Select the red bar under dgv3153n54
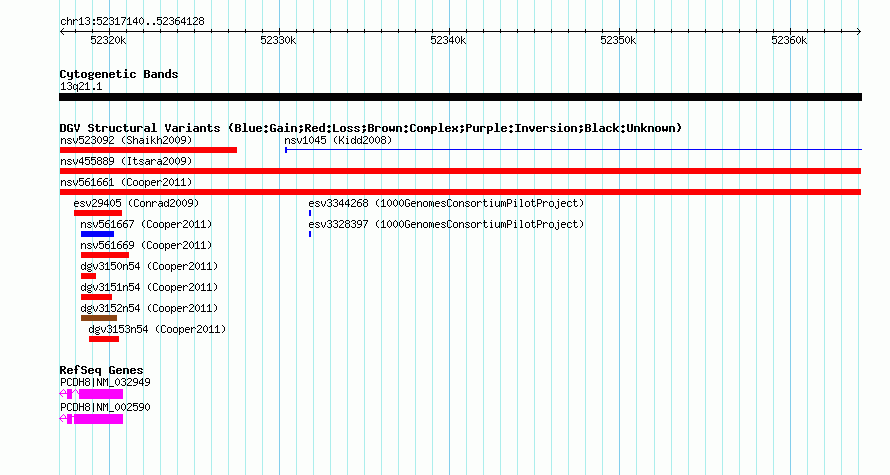 pos(104,339)
